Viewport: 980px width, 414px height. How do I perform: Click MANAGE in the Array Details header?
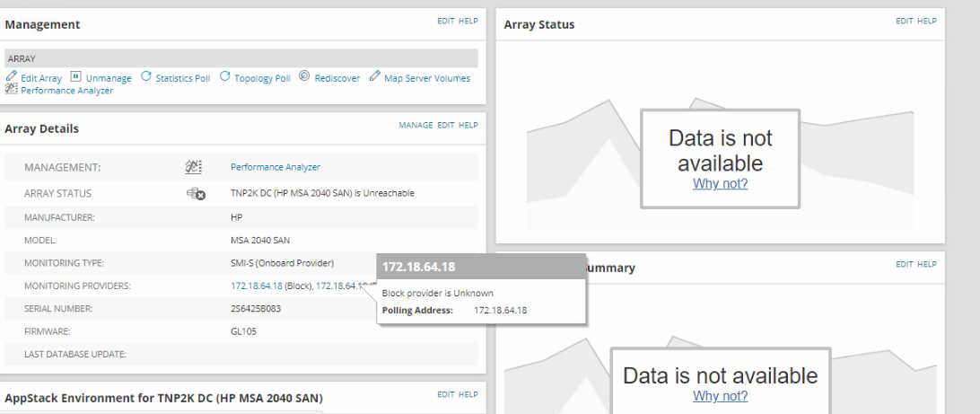[416, 125]
